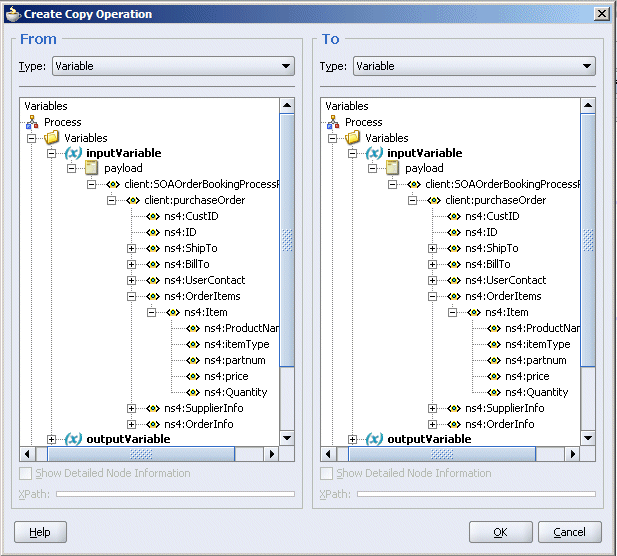Expand ns4:BillTo in the From tree
The height and width of the screenshot is (556, 617).
pos(131,264)
